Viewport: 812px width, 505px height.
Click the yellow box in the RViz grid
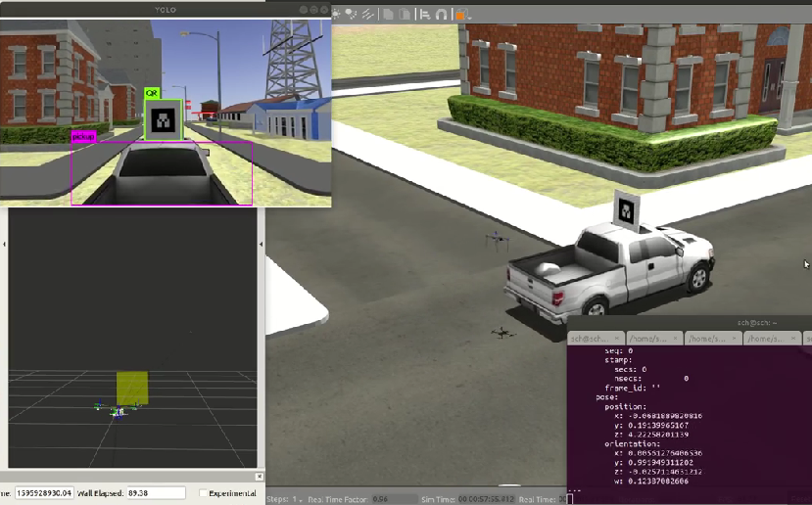[x=131, y=388]
